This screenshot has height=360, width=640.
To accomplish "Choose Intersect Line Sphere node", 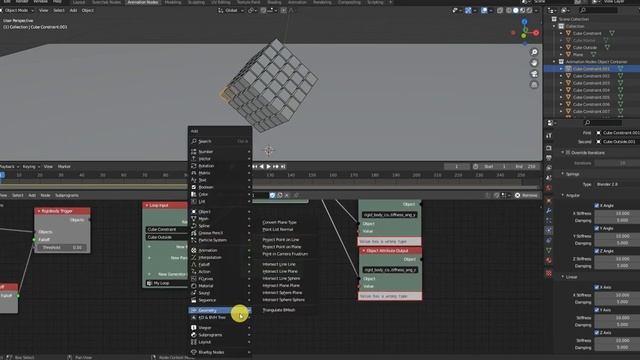I will 281,278.
